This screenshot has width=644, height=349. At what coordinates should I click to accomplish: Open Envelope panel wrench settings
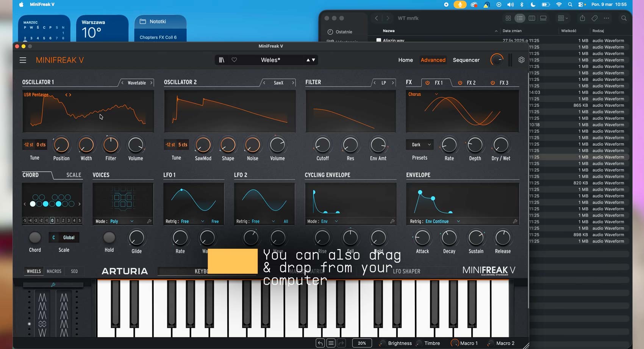[515, 221]
